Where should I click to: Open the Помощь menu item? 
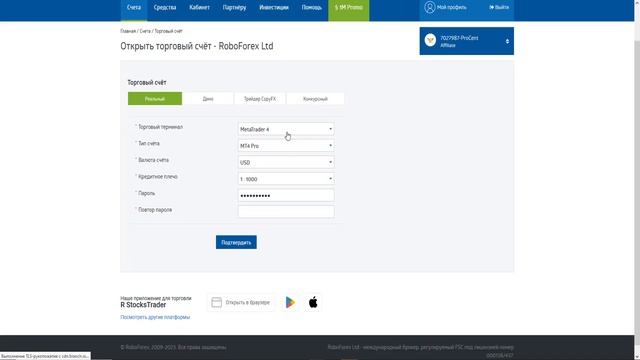311,8
